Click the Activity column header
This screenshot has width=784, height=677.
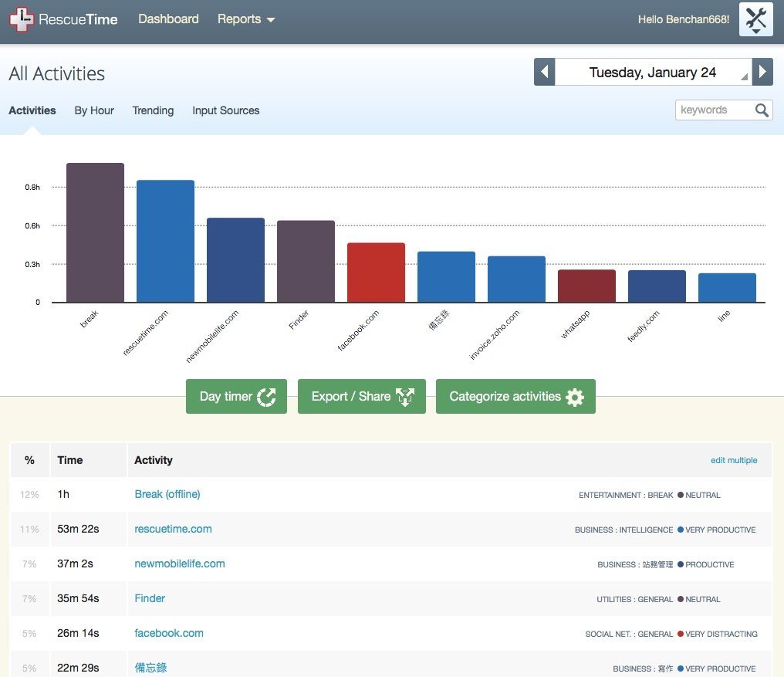point(154,460)
